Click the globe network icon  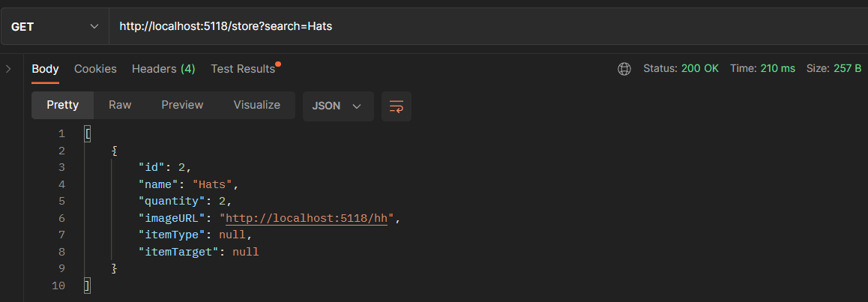624,69
